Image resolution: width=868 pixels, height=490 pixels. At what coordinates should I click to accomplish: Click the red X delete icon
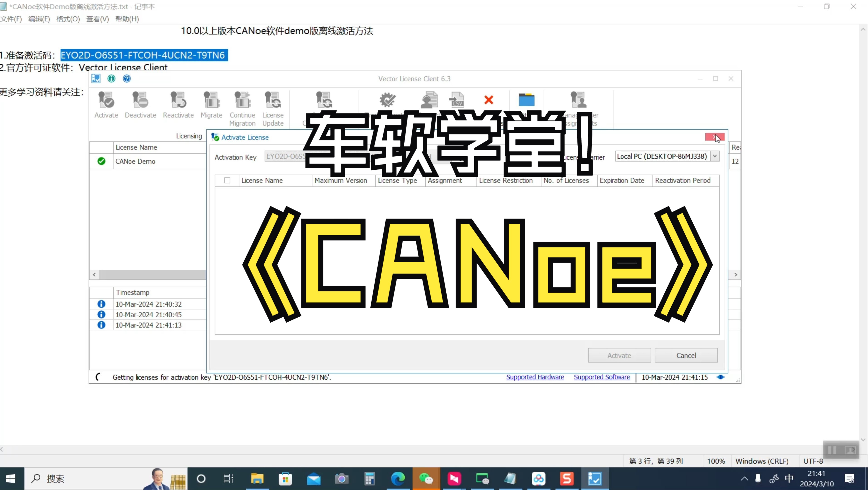[x=489, y=100]
